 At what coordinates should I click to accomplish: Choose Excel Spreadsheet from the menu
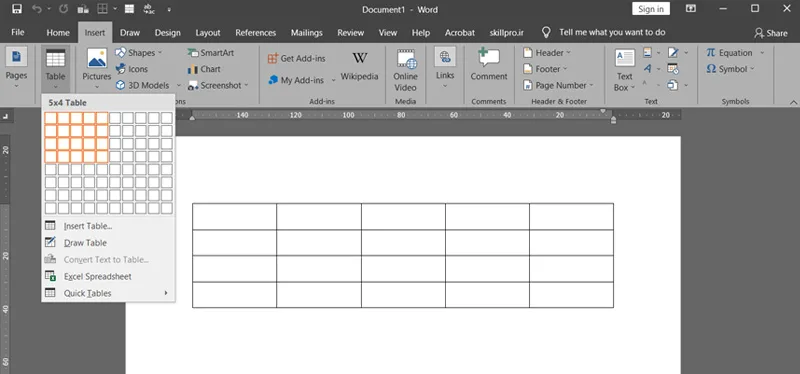click(108, 277)
